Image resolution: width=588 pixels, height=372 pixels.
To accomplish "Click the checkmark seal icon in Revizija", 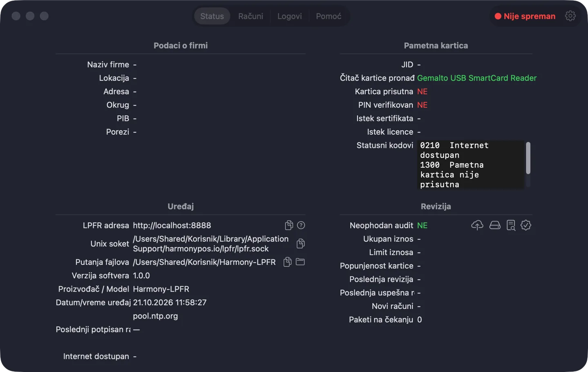I will click(x=526, y=225).
